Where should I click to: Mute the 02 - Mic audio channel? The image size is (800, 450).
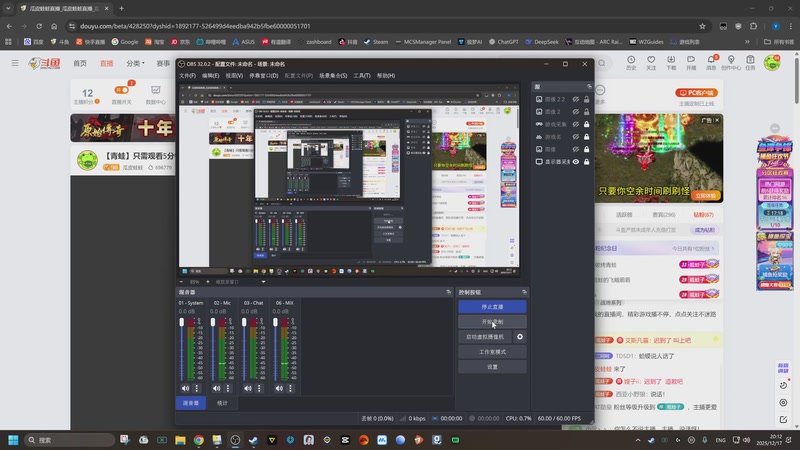217,388
